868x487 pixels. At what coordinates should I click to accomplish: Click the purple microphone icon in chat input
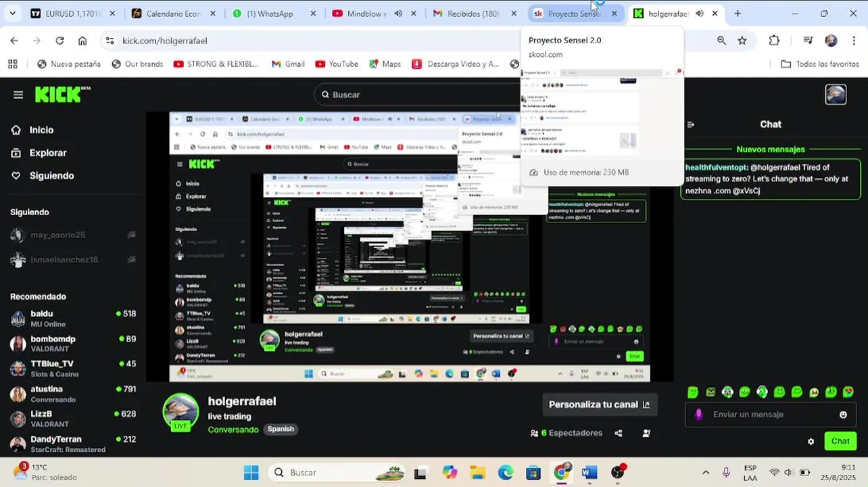699,414
